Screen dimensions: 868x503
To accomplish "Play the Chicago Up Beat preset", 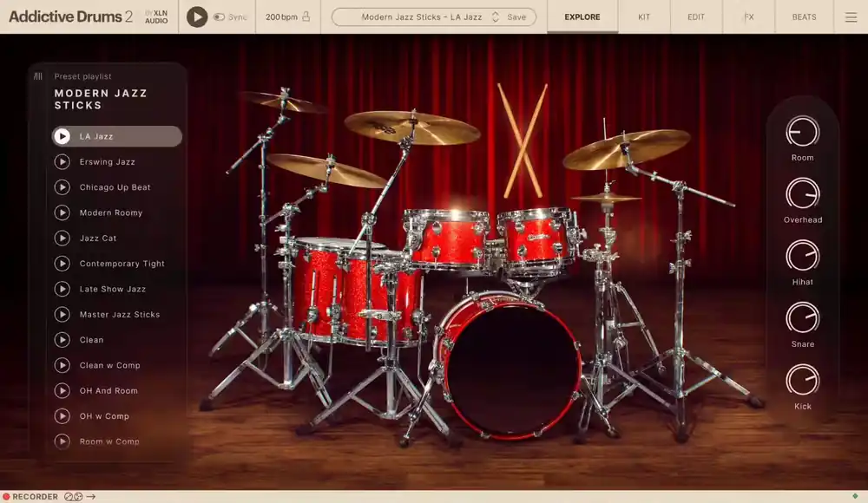I will point(62,187).
